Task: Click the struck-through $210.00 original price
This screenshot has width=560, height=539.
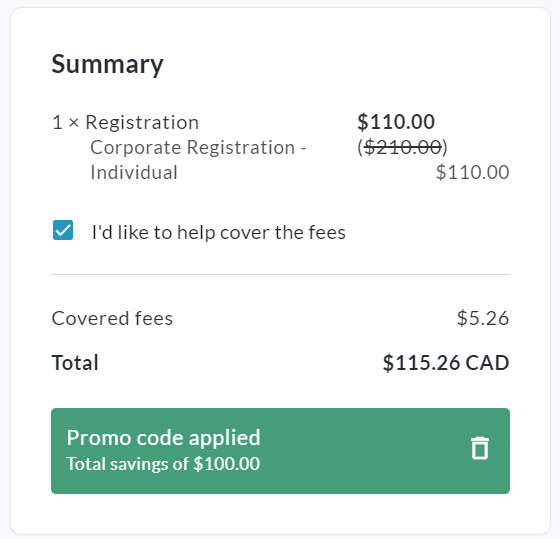Action: pyautogui.click(x=403, y=147)
